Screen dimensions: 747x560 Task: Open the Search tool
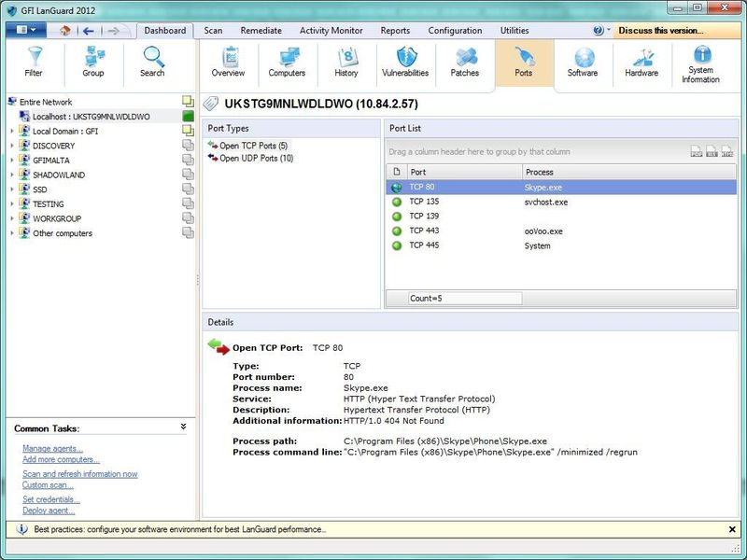tap(152, 62)
